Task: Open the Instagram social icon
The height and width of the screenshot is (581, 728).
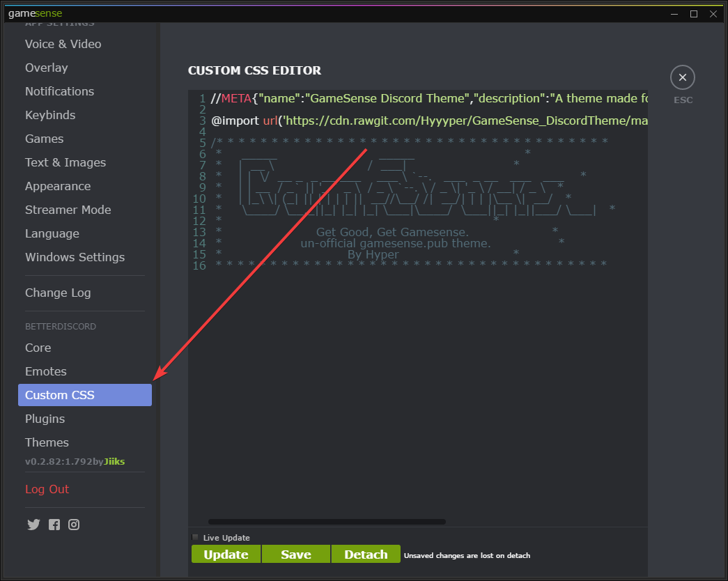Action: pyautogui.click(x=74, y=525)
